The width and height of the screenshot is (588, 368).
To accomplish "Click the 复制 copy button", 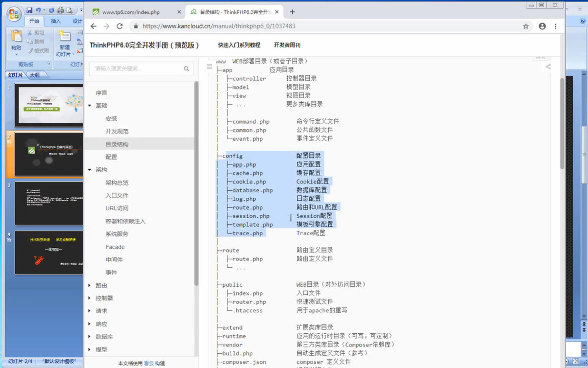I will [36, 41].
